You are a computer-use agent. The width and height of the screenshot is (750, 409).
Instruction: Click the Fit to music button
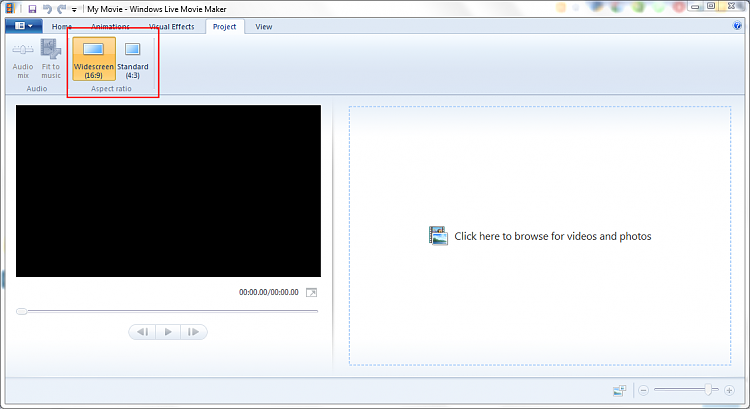(x=51, y=59)
